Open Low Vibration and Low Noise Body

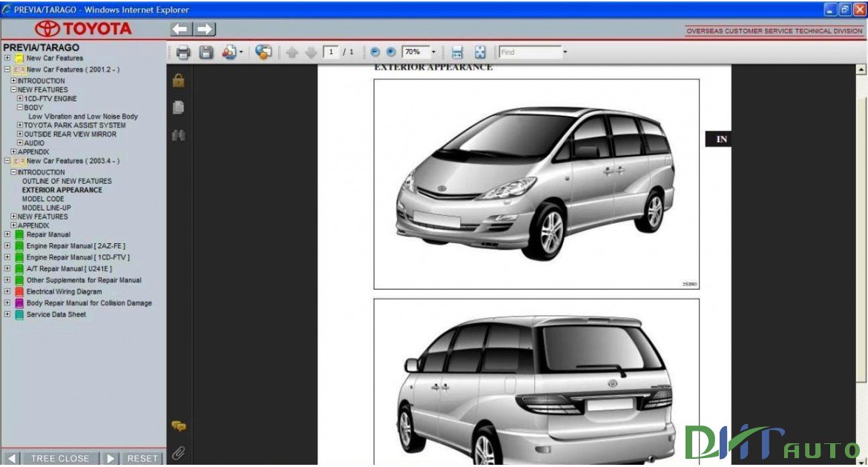point(83,116)
